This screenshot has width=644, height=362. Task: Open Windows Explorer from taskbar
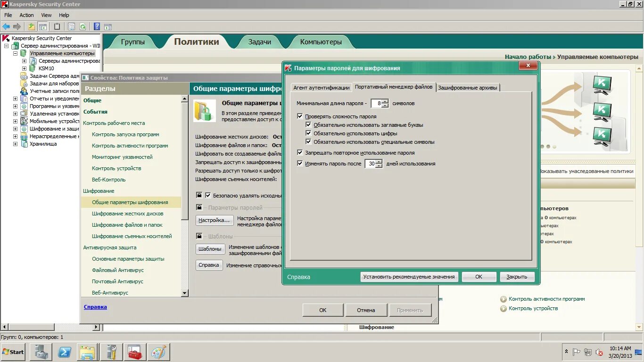coord(88,352)
